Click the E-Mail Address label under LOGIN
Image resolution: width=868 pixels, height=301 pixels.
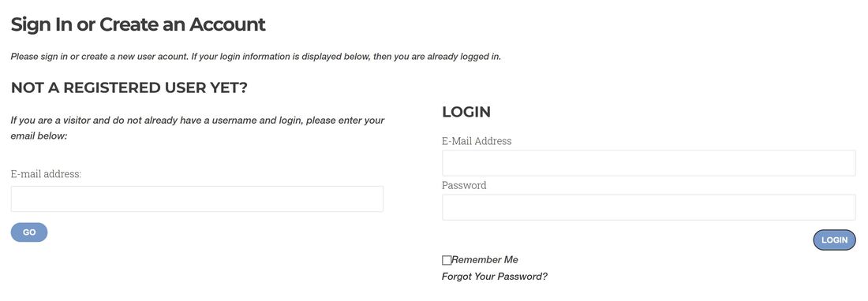pos(477,141)
